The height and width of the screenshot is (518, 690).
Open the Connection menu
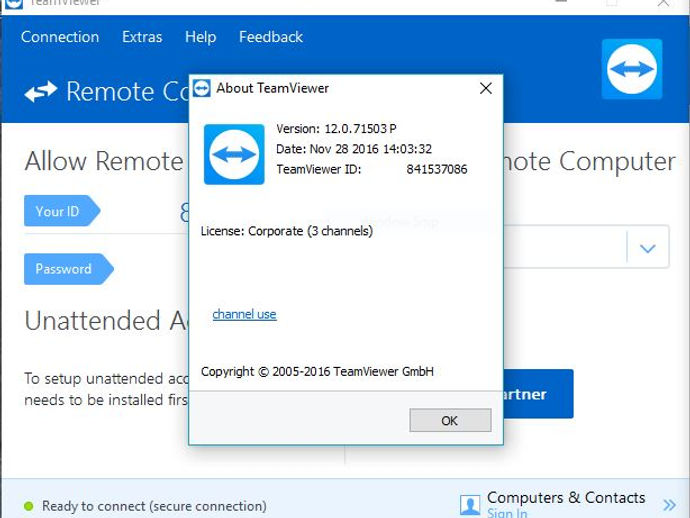click(60, 37)
